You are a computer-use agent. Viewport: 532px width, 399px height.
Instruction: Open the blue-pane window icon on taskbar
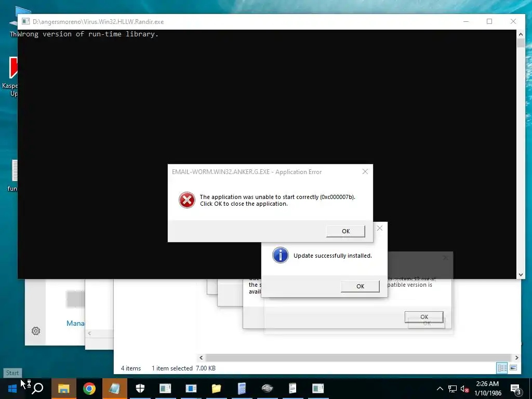[191, 389]
